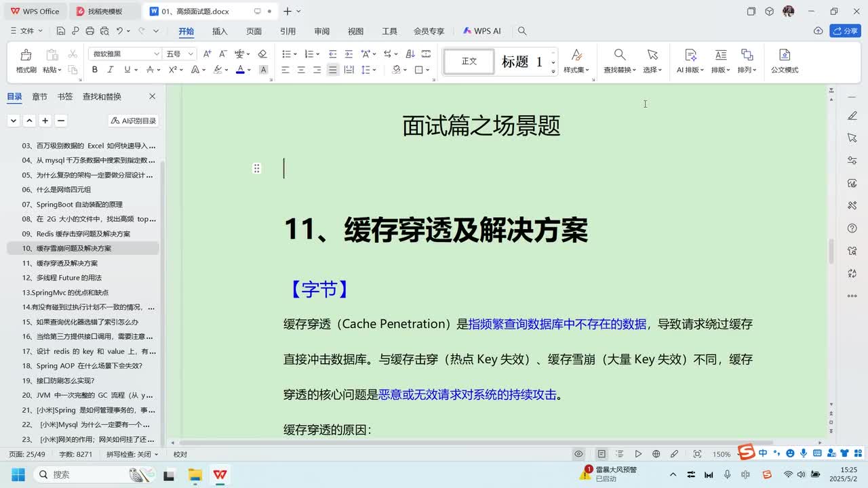The width and height of the screenshot is (868, 488).
Task: Click the Format Painter (格式刷) icon
Action: pyautogui.click(x=26, y=55)
